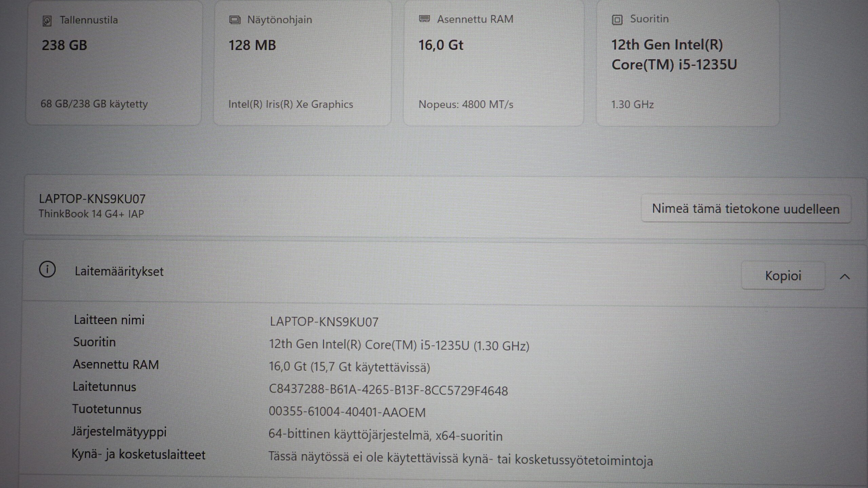Click the Näytönohjain graphics card icon
Viewport: 868px width, 488px height.
(235, 20)
